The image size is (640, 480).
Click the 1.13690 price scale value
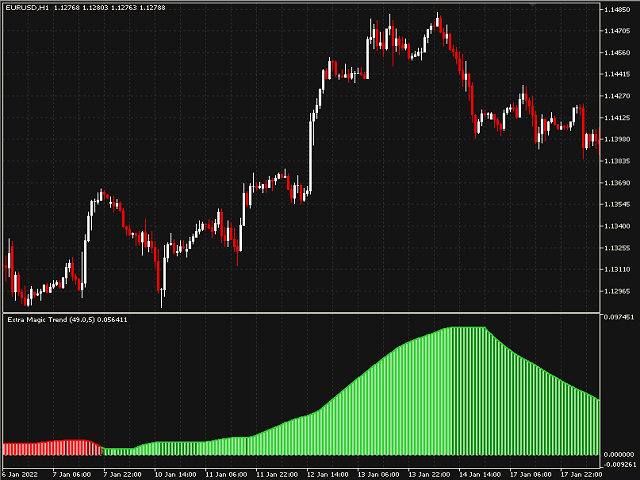pos(618,183)
